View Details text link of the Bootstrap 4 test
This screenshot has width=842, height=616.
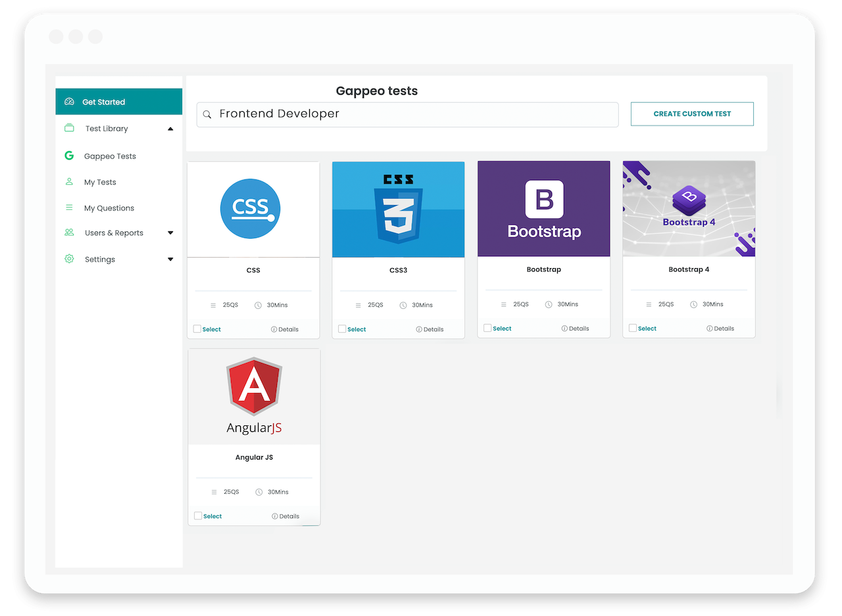724,329
